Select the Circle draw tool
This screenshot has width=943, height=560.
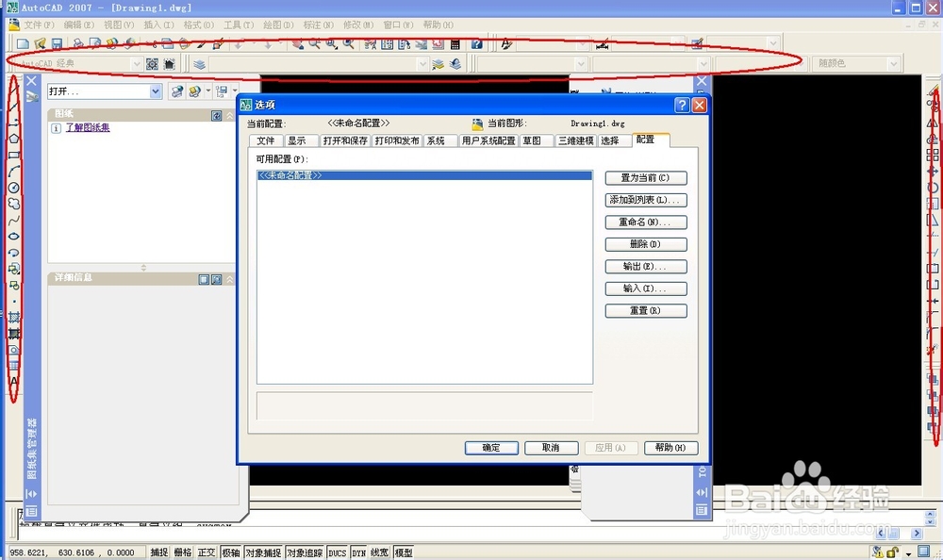pyautogui.click(x=14, y=188)
